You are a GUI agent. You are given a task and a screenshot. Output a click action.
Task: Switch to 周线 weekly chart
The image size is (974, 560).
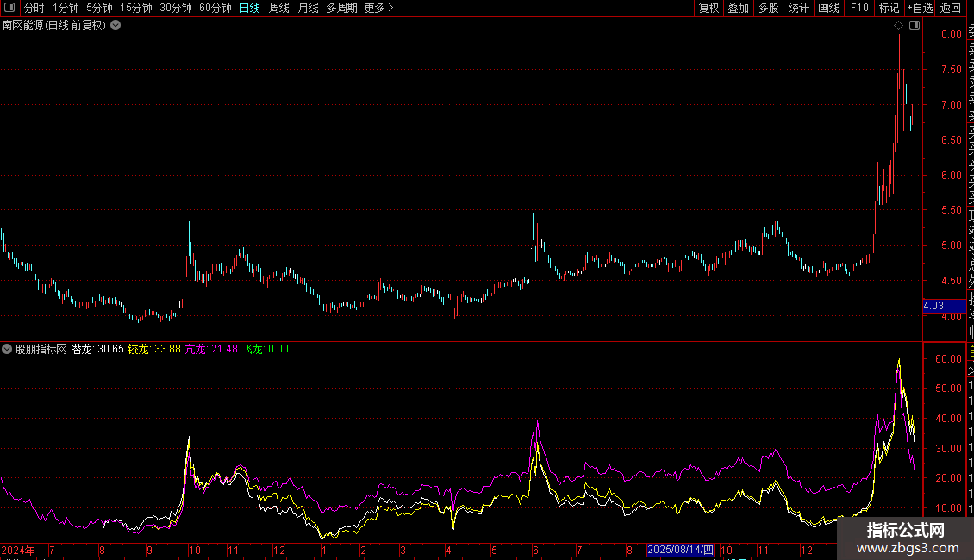[x=279, y=8]
